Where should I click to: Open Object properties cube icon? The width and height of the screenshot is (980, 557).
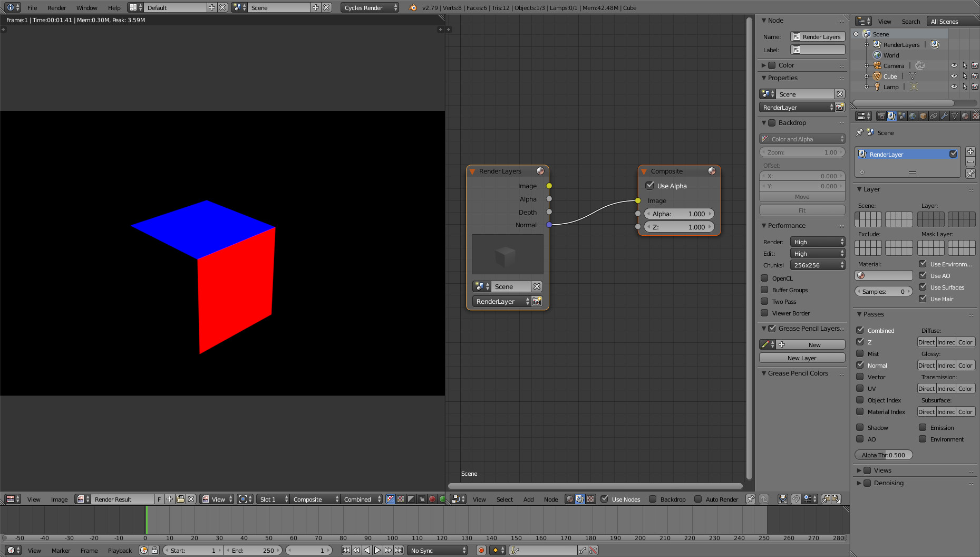(x=923, y=116)
